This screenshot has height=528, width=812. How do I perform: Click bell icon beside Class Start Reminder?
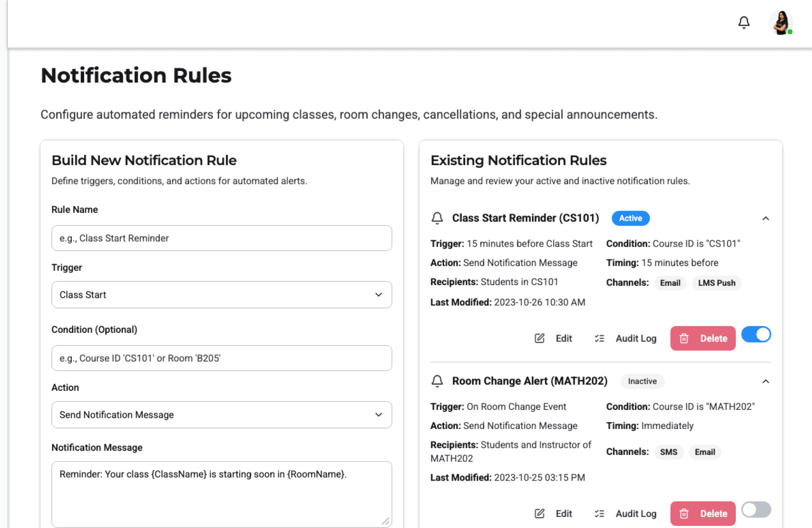tap(437, 218)
